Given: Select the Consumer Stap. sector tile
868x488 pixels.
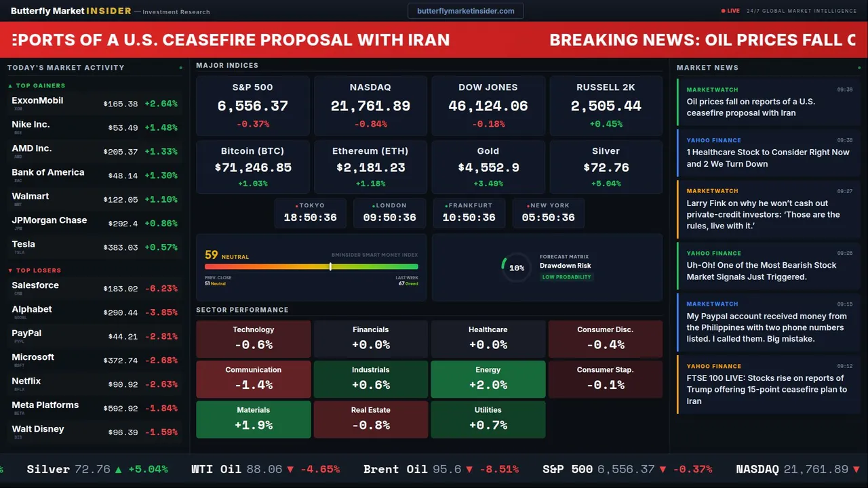Looking at the screenshot, I should tap(606, 379).
